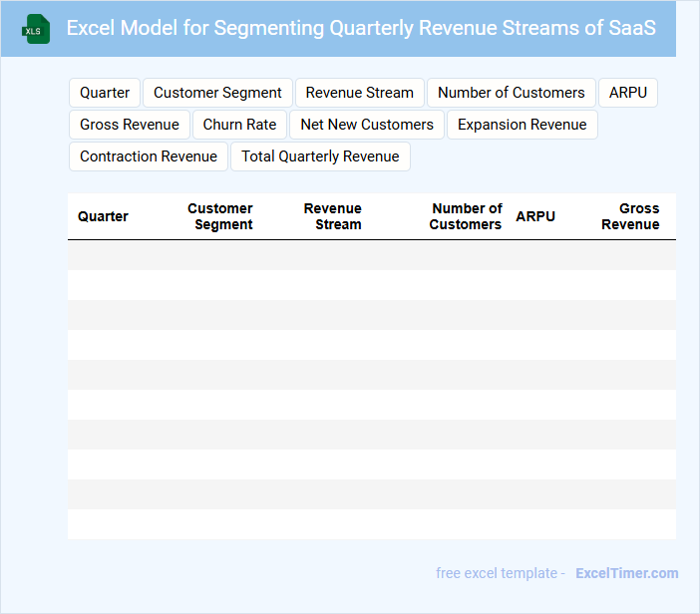Click the Number of Customers column header

pos(466,216)
